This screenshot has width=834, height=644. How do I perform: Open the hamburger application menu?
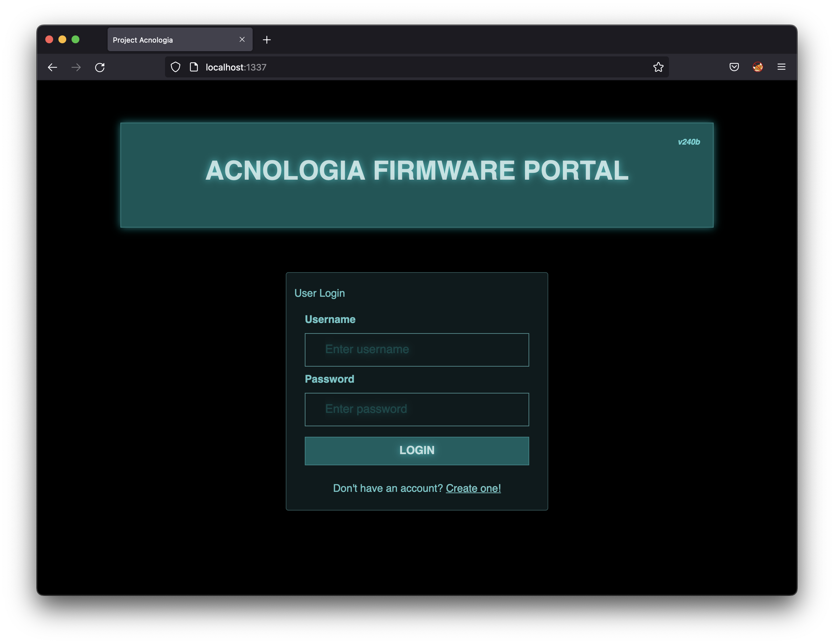781,67
